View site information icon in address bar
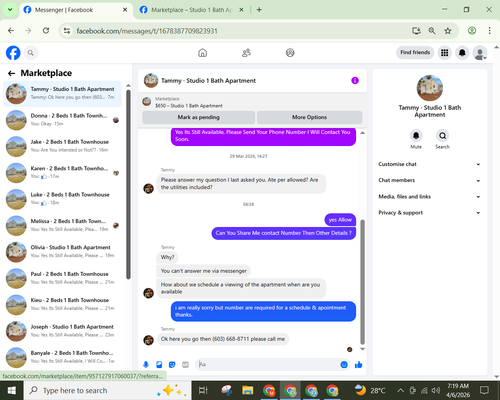Image resolution: width=500 pixels, height=400 pixels. click(67, 31)
